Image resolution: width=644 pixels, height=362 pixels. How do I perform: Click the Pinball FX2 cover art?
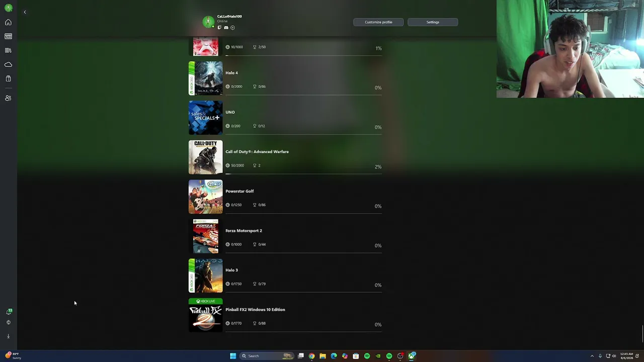click(205, 315)
